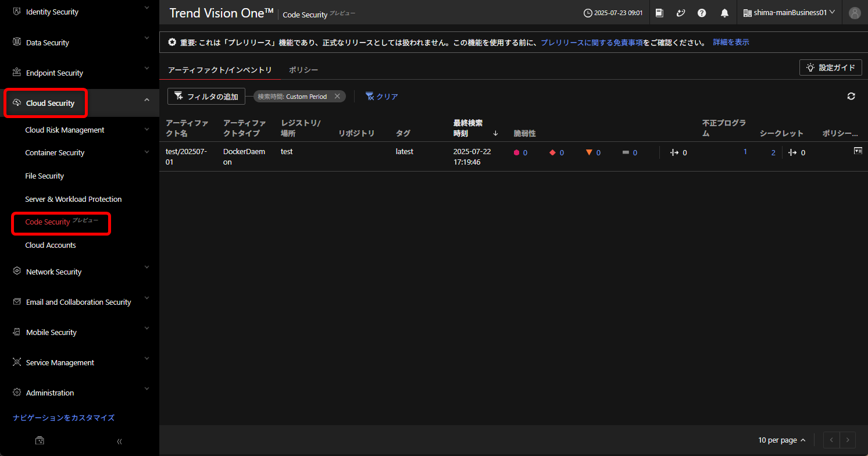Screen dimensions: 868x456
Task: Open File Security in sidebar
Action: pos(45,176)
